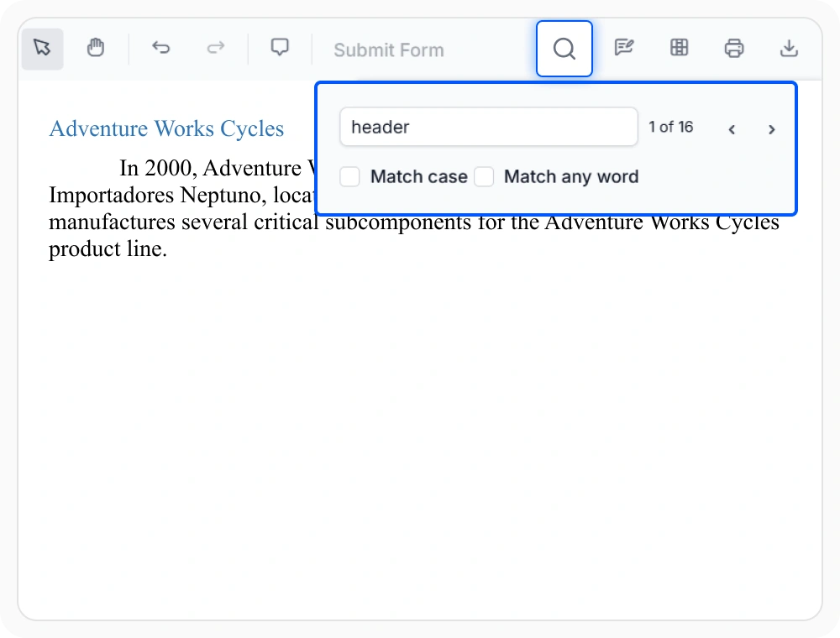The width and height of the screenshot is (840, 638).
Task: Click the text 'product line.'
Action: pos(108,248)
